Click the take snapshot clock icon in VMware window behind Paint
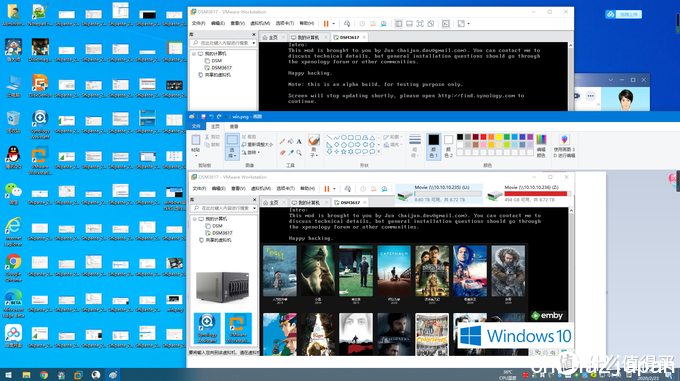Viewport: 680px width, 381px height. [362, 24]
